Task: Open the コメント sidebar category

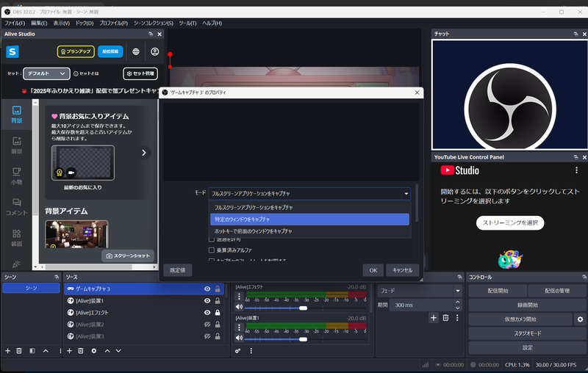Action: tap(16, 206)
